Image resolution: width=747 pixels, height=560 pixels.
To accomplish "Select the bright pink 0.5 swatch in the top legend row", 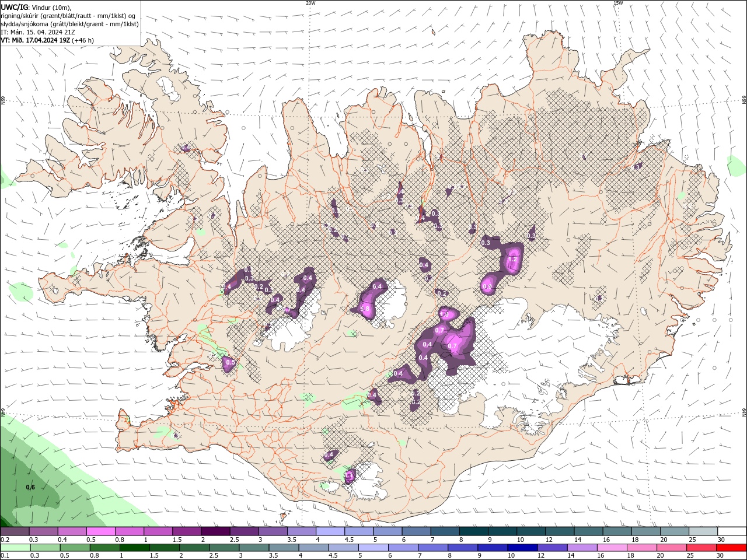I will click(x=100, y=531).
